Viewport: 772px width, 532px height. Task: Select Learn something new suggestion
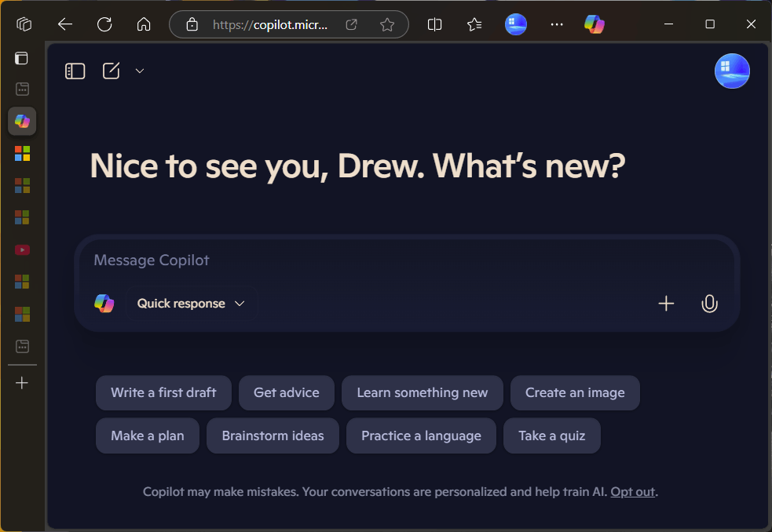423,393
